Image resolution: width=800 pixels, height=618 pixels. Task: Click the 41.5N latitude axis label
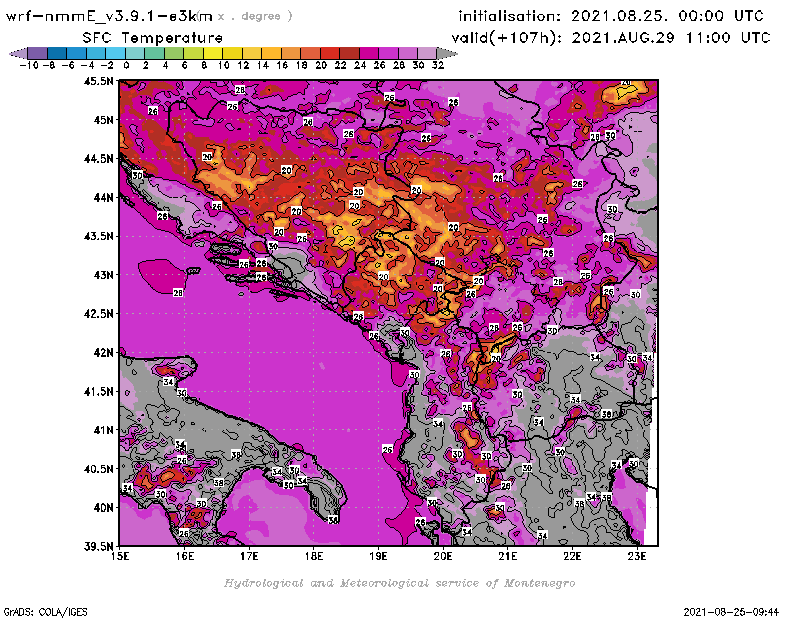point(98,391)
